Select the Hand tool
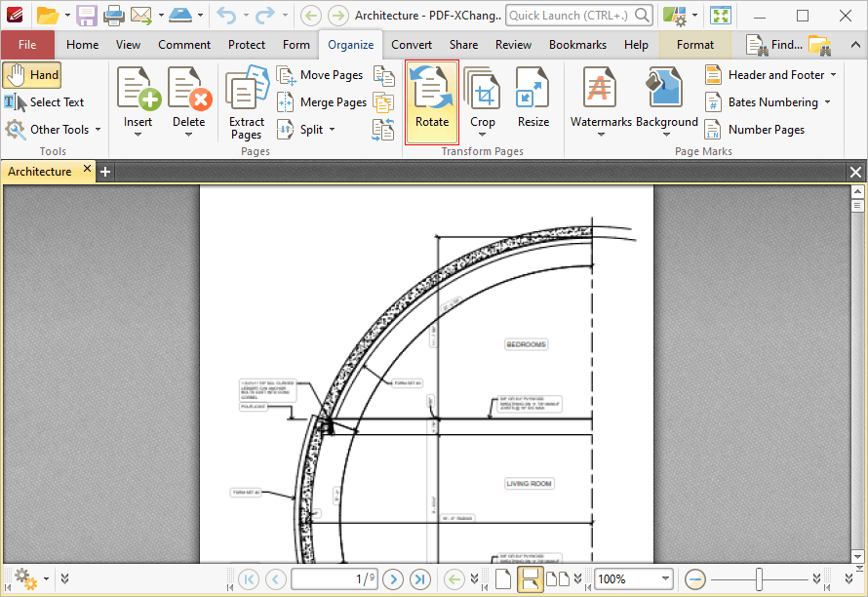 point(32,74)
